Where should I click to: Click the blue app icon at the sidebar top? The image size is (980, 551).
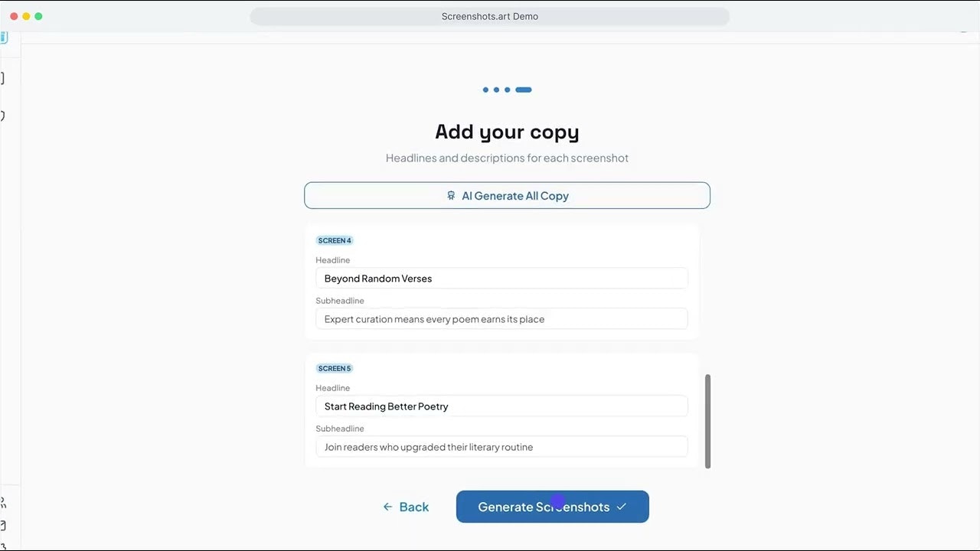click(x=3, y=37)
